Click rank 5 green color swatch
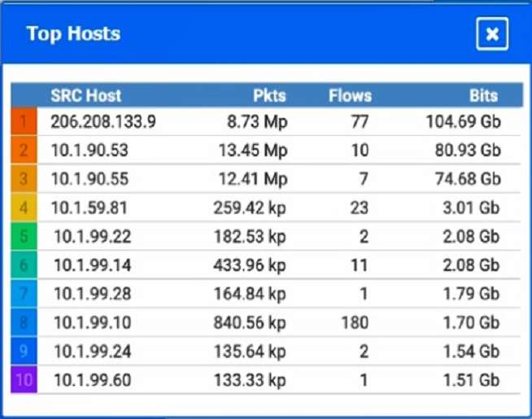532x419 pixels. [24, 237]
